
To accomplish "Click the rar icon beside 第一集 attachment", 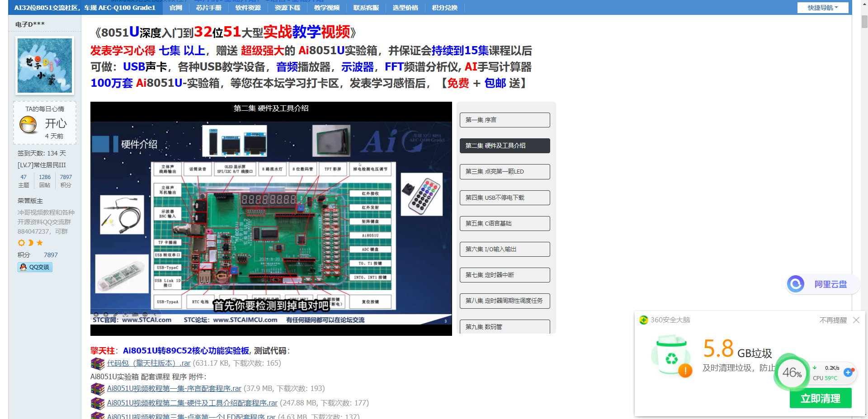I will [x=98, y=389].
